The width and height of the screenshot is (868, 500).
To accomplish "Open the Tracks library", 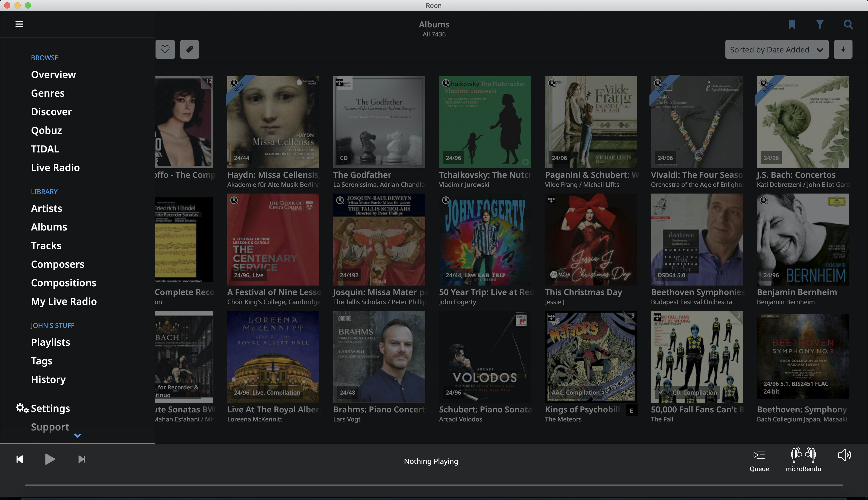I will coord(46,245).
